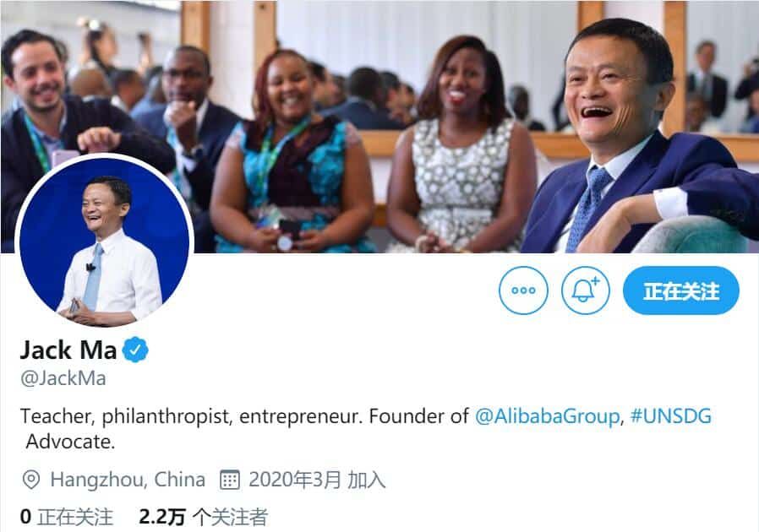Click the @JackMa handle text

pos(63,377)
